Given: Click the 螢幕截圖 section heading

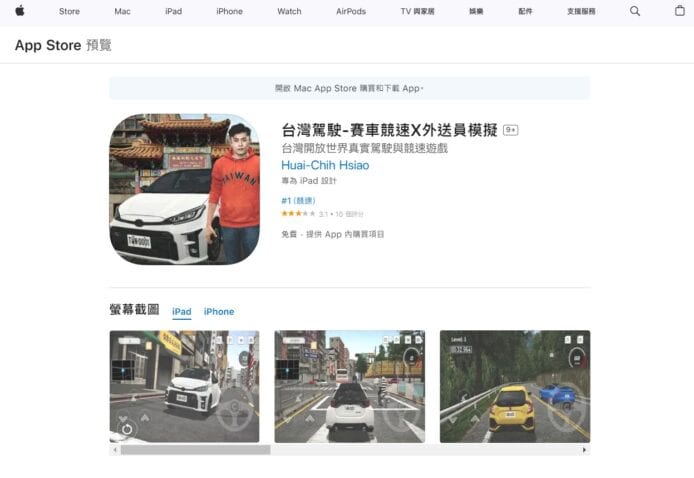Looking at the screenshot, I should (135, 309).
